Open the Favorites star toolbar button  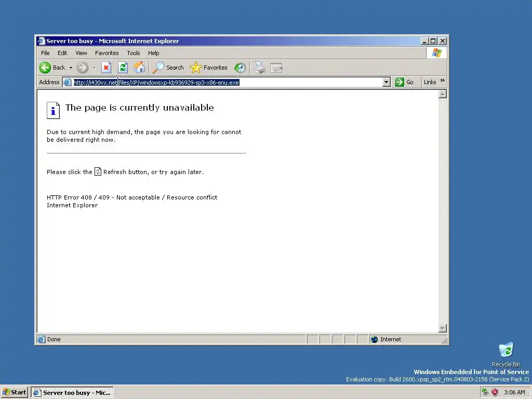tap(208, 68)
